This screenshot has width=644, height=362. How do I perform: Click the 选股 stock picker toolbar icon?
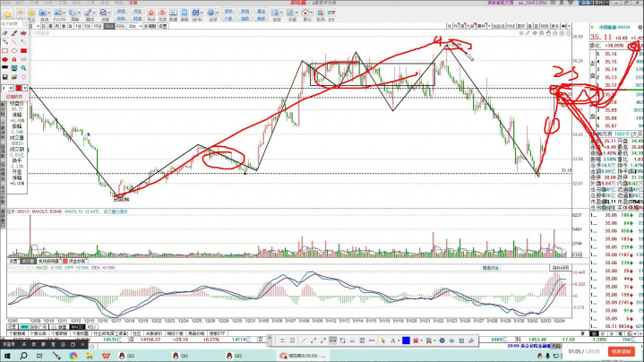click(104, 13)
